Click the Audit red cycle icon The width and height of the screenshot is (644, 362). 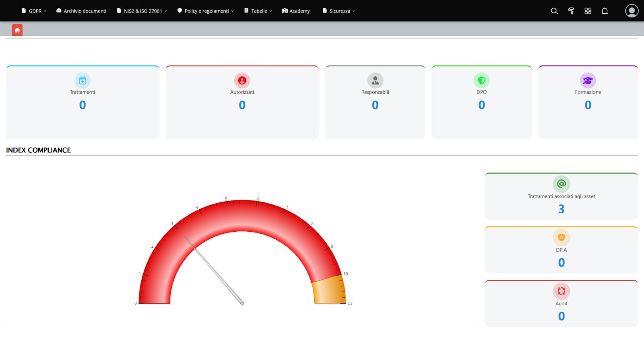pos(561,291)
